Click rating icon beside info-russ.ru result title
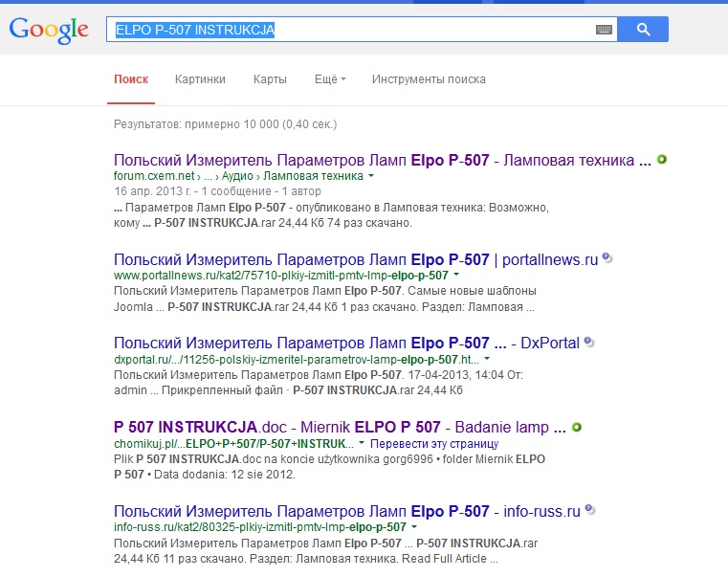728x577 pixels. [590, 510]
